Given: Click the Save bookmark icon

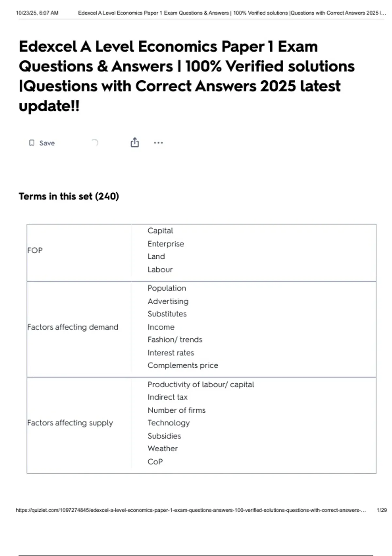Looking at the screenshot, I should coord(32,143).
